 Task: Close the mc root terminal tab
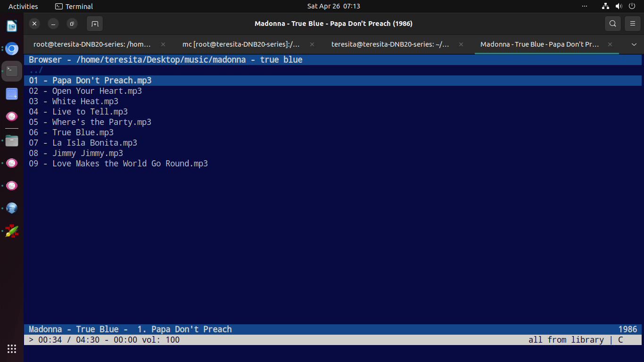click(x=312, y=44)
